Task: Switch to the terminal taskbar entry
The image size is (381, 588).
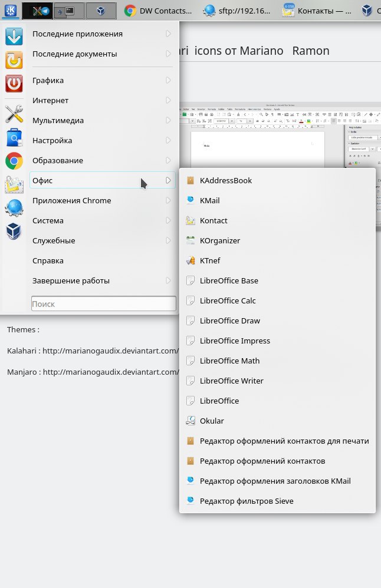Action: click(69, 11)
